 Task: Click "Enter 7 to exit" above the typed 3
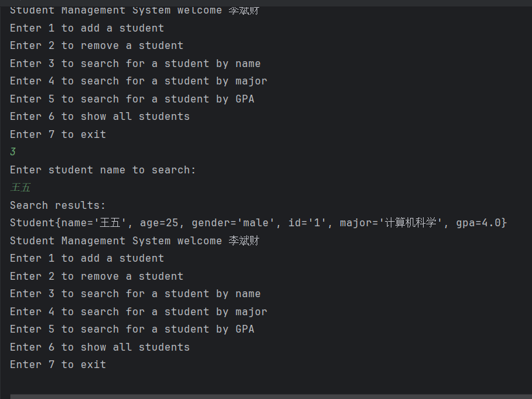[58, 135]
